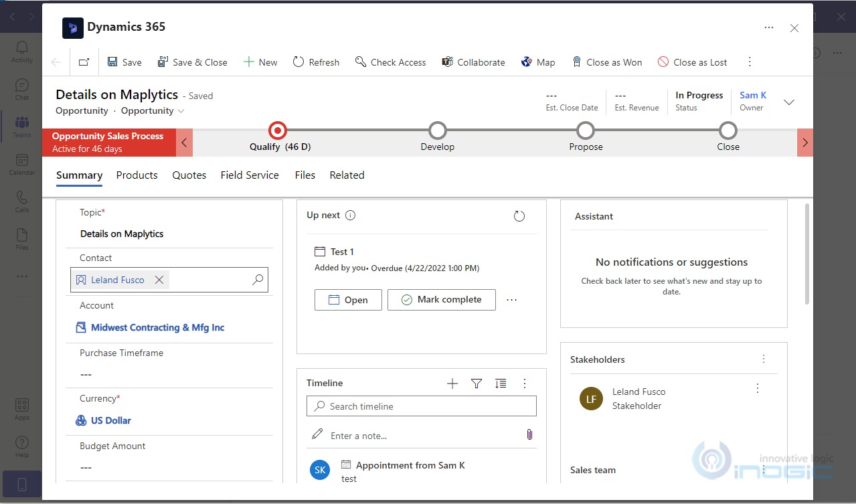The image size is (856, 504).
Task: Open Calendar in Teams sidebar
Action: pyautogui.click(x=21, y=164)
